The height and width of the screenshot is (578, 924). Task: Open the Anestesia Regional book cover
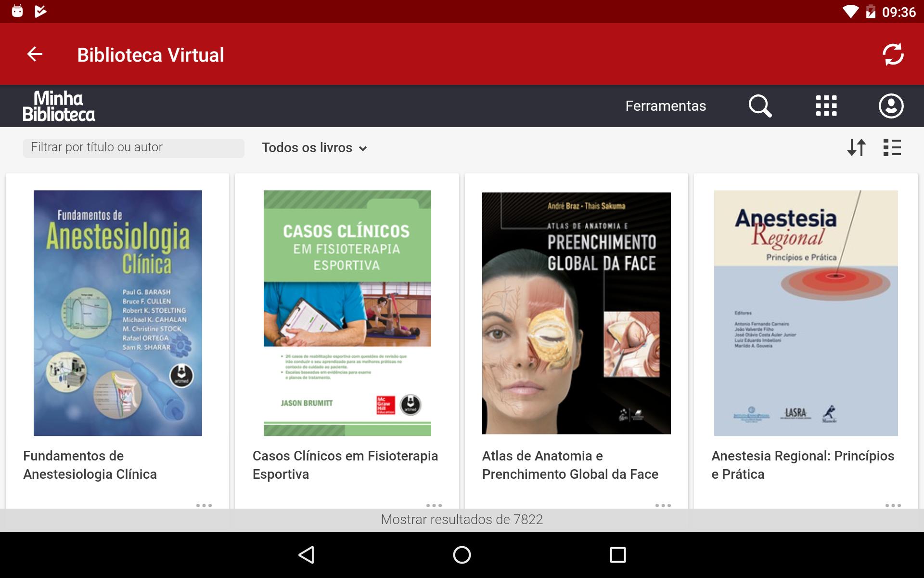(x=806, y=313)
